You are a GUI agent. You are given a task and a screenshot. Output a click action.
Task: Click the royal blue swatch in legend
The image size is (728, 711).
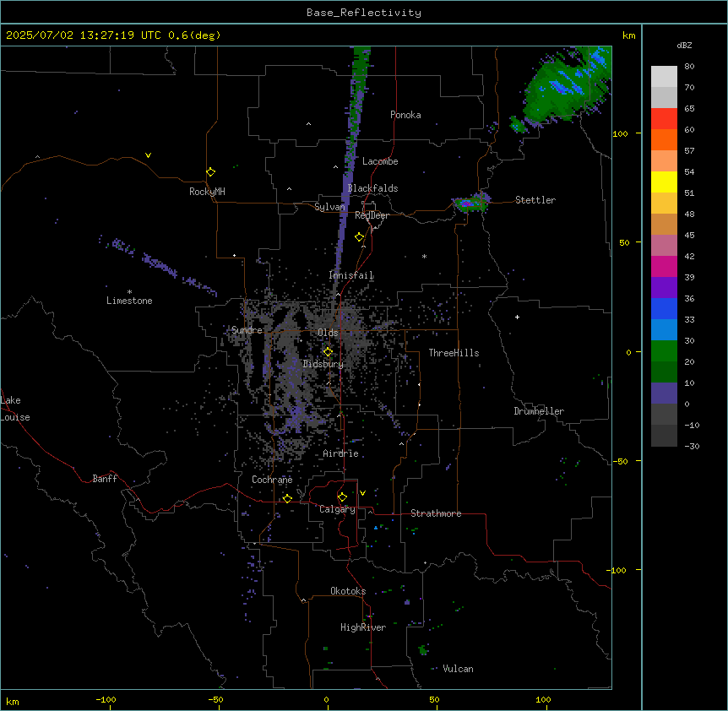coord(664,308)
